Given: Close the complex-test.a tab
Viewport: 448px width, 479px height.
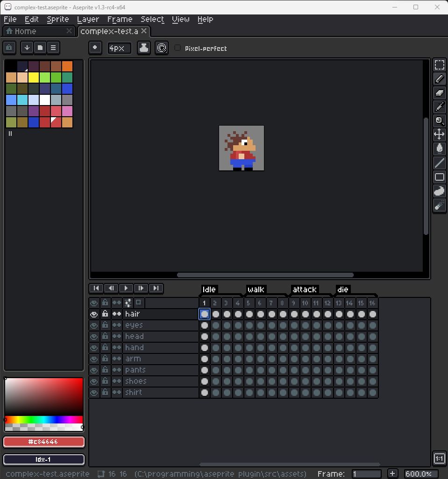Looking at the screenshot, I should (x=144, y=31).
